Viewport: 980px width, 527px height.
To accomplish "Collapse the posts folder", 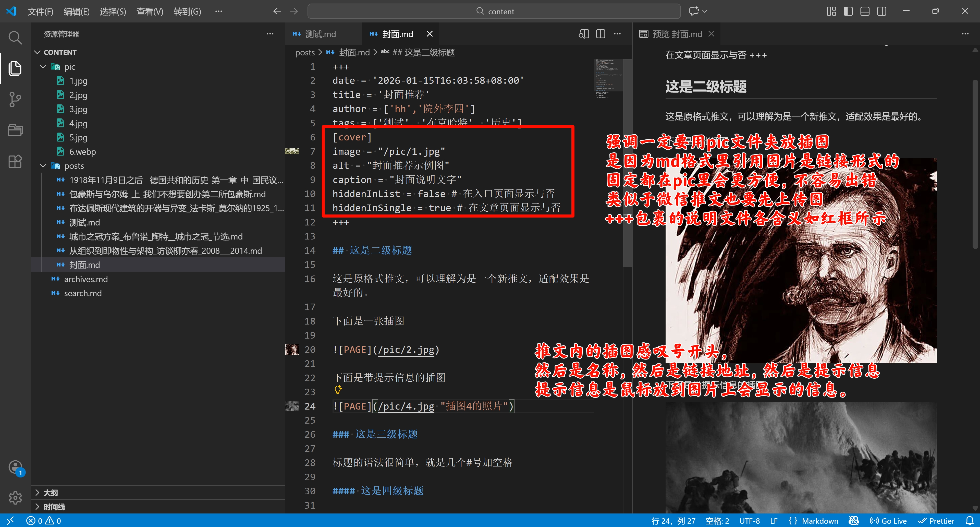I will [x=43, y=165].
